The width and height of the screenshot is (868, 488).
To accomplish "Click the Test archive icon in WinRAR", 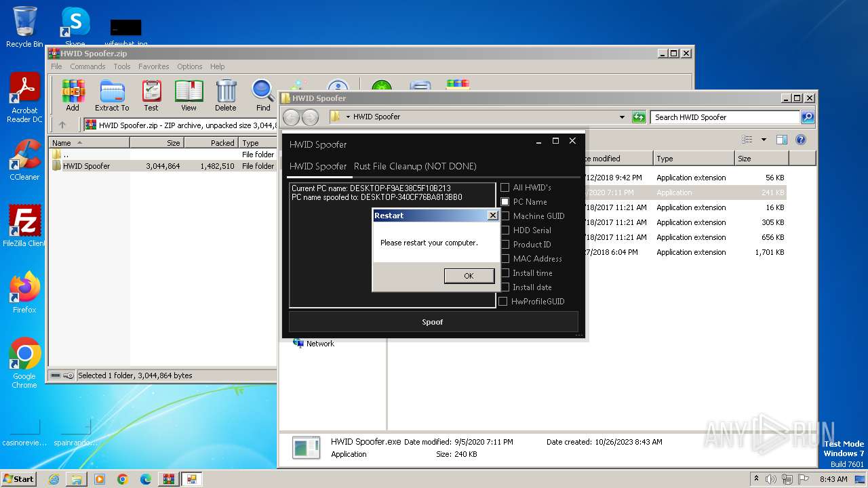I will tap(151, 96).
